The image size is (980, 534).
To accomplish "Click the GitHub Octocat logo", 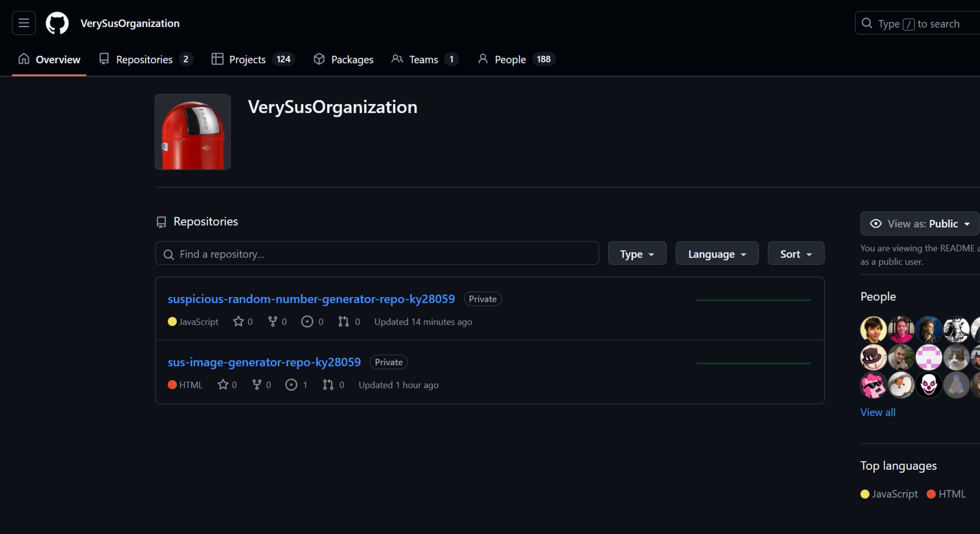I will pyautogui.click(x=57, y=23).
